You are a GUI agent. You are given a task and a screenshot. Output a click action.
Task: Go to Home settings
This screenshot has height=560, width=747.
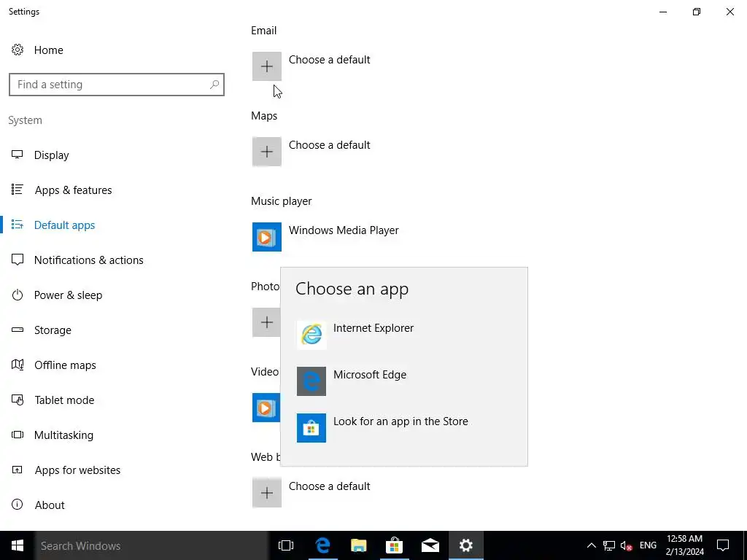tap(49, 50)
